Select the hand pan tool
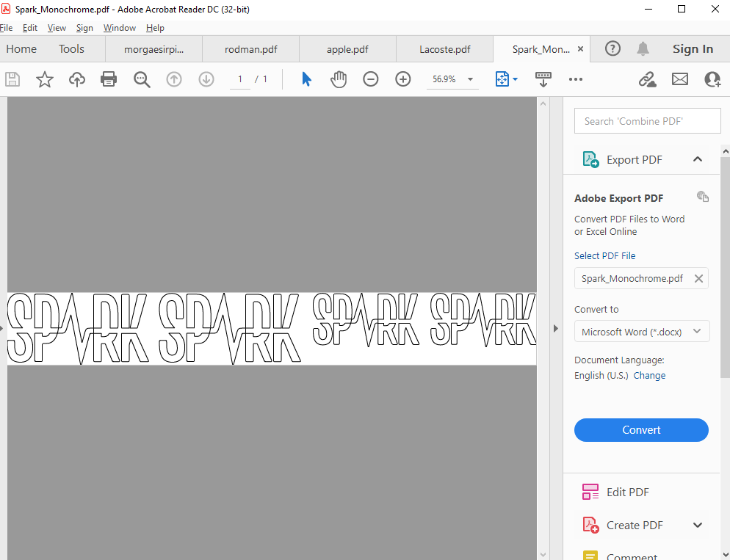Image resolution: width=730 pixels, height=560 pixels. (x=339, y=79)
